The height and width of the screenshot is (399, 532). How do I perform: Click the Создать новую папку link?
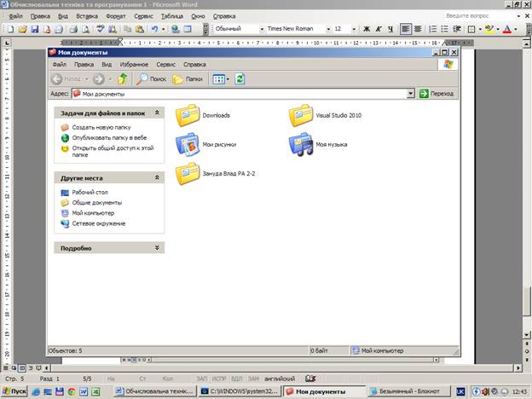tap(101, 128)
